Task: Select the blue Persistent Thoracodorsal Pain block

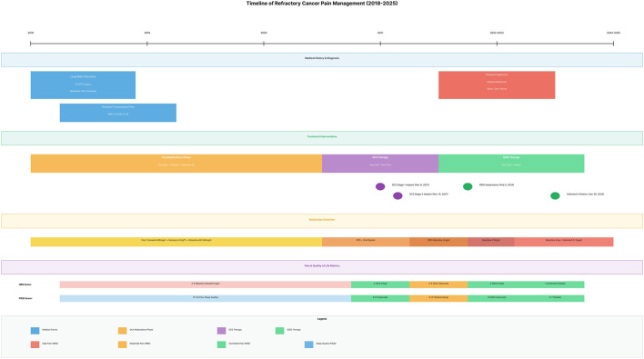Action: (x=118, y=113)
